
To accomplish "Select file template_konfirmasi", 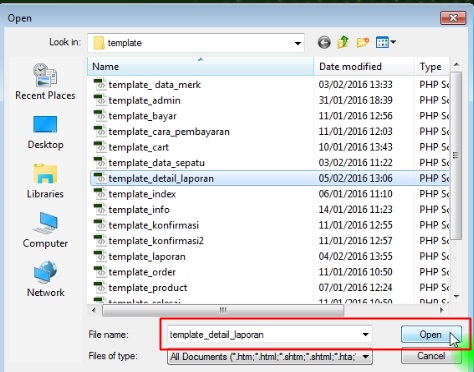I will (154, 225).
